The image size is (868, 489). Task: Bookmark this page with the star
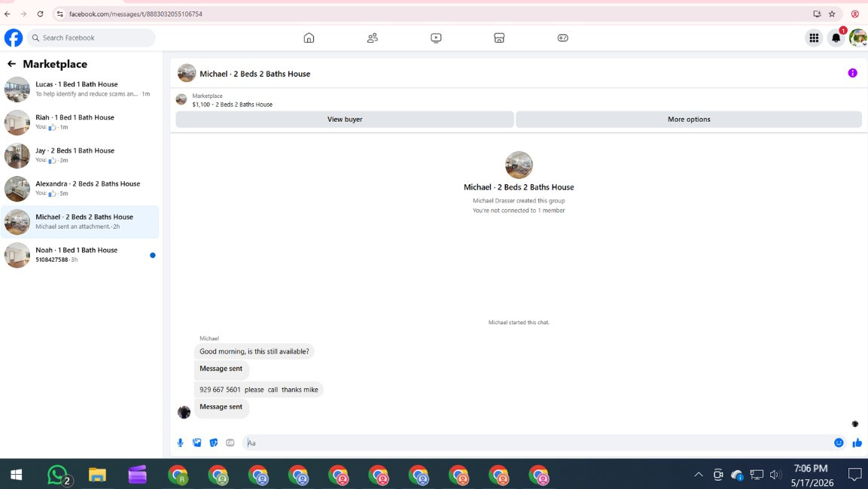coord(832,14)
